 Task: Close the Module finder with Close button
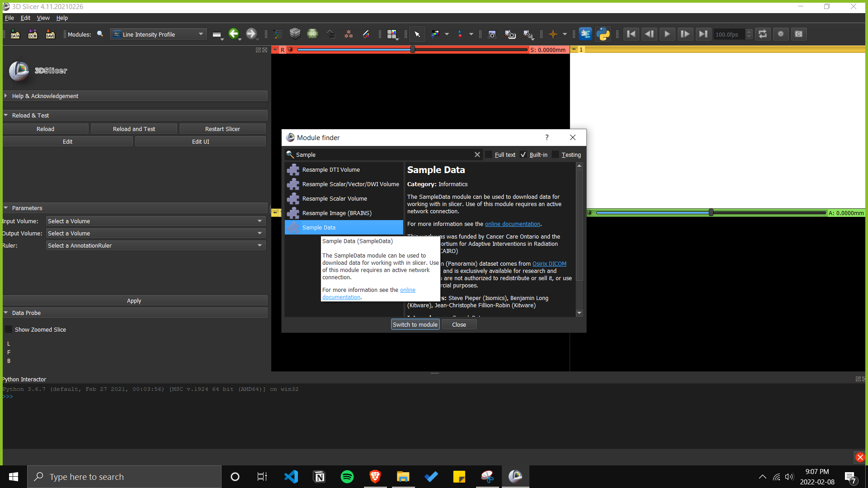[459, 324]
